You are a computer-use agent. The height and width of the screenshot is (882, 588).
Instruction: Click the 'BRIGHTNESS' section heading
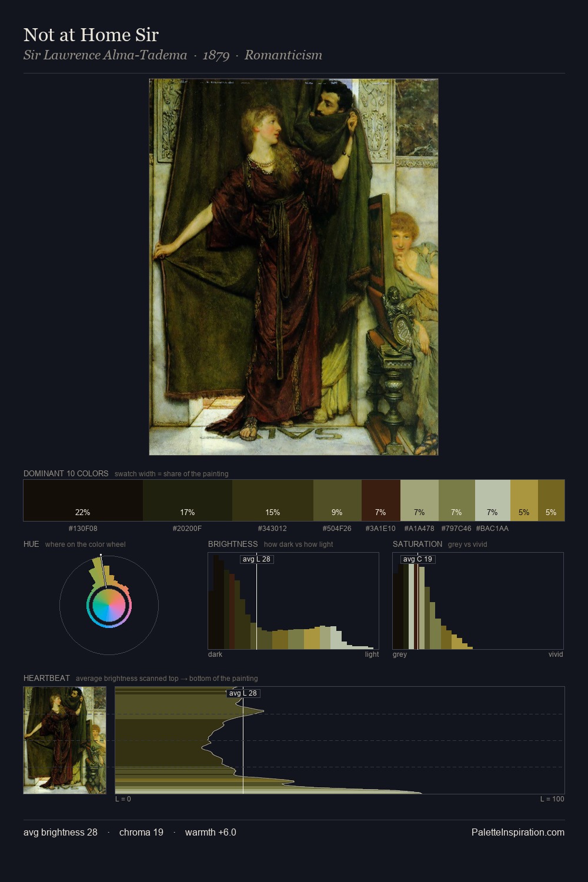pos(233,544)
